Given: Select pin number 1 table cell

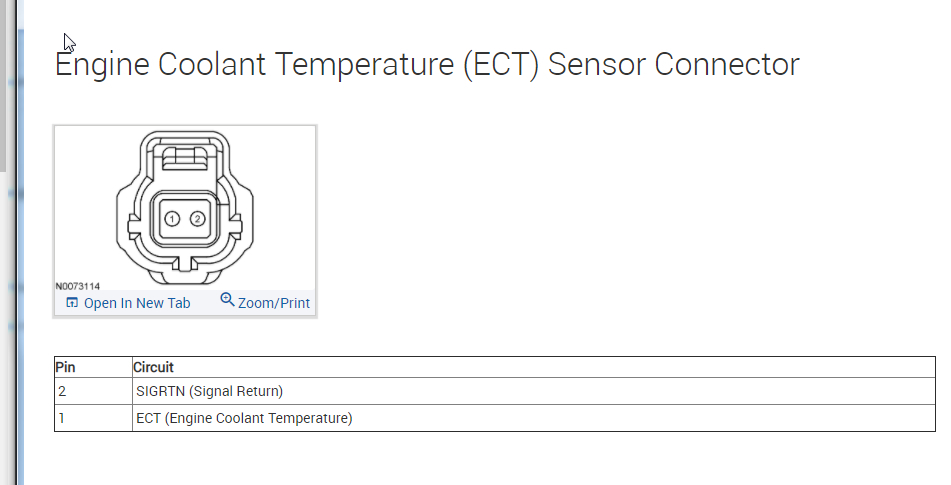Looking at the screenshot, I should click(x=62, y=418).
